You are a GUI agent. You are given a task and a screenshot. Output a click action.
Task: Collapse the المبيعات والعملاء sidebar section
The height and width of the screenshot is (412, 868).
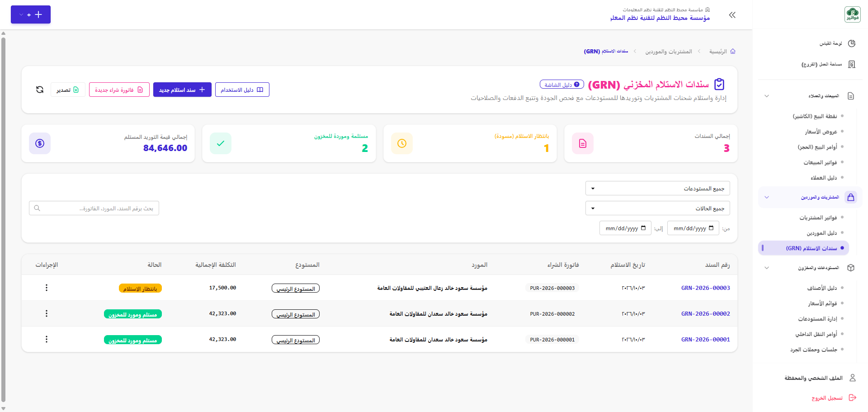[x=767, y=96]
